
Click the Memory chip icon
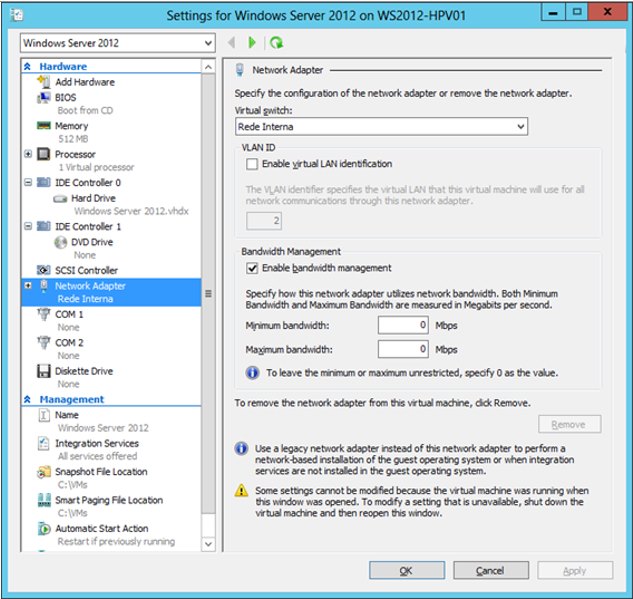44,126
